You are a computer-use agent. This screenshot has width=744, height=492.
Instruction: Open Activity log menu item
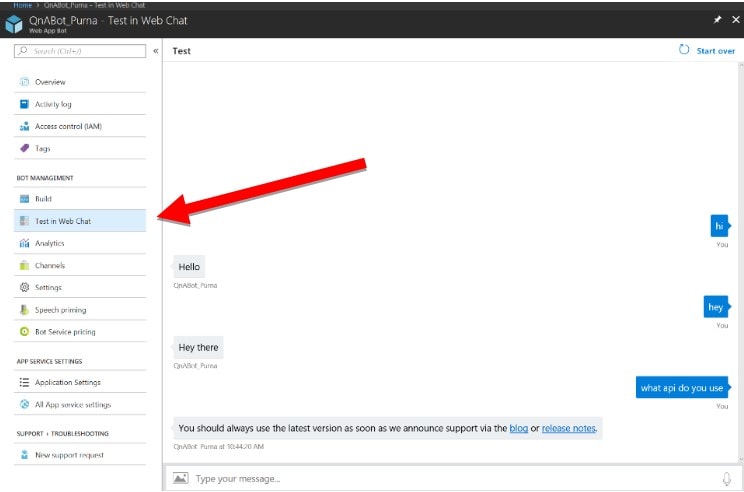80,104
